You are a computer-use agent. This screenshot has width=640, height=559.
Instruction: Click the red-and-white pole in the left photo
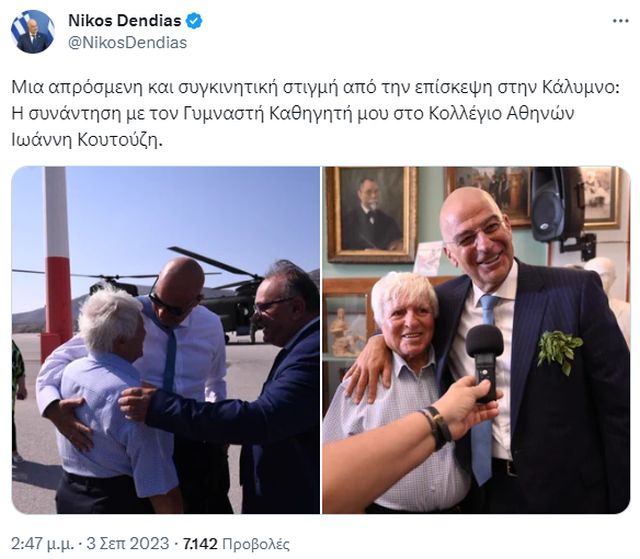pos(56,261)
